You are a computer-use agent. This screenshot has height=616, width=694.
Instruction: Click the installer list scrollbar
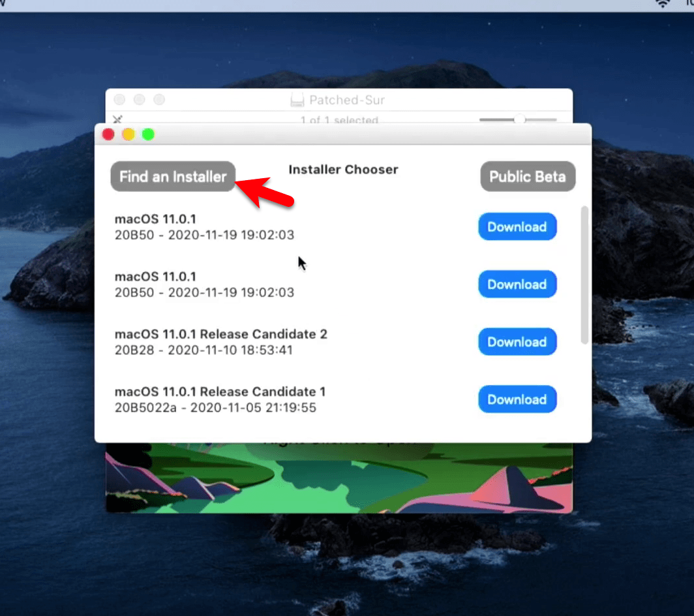coord(584,275)
